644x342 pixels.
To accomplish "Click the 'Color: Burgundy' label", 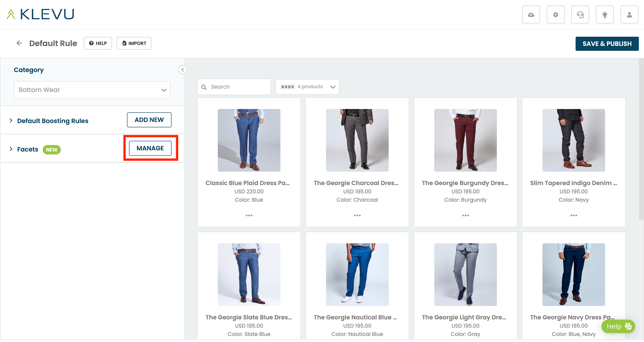I will point(466,200).
